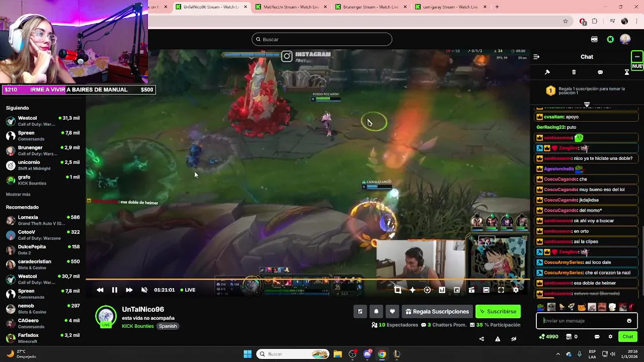Switch to the Brunenger Stream tab
The width and height of the screenshot is (644, 362).
[370, 7]
